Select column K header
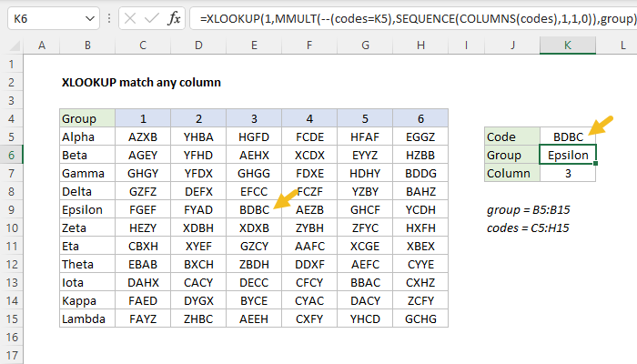 568,45
